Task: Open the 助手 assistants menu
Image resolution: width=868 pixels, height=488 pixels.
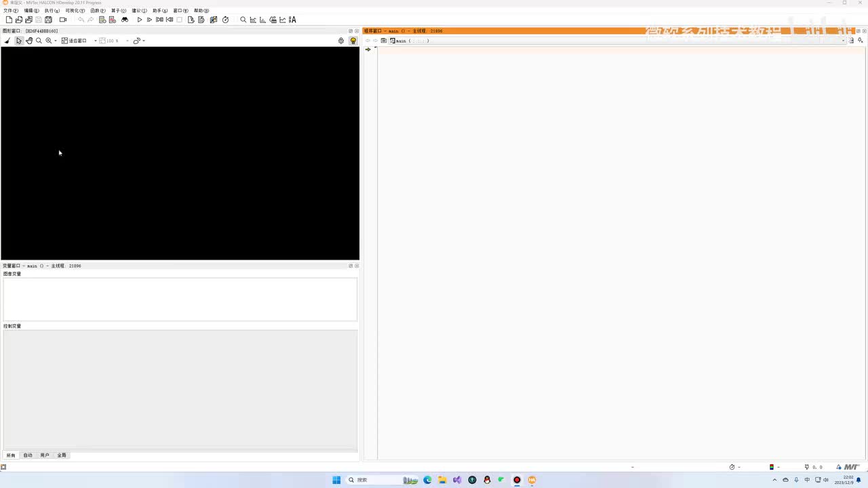Action: point(160,11)
